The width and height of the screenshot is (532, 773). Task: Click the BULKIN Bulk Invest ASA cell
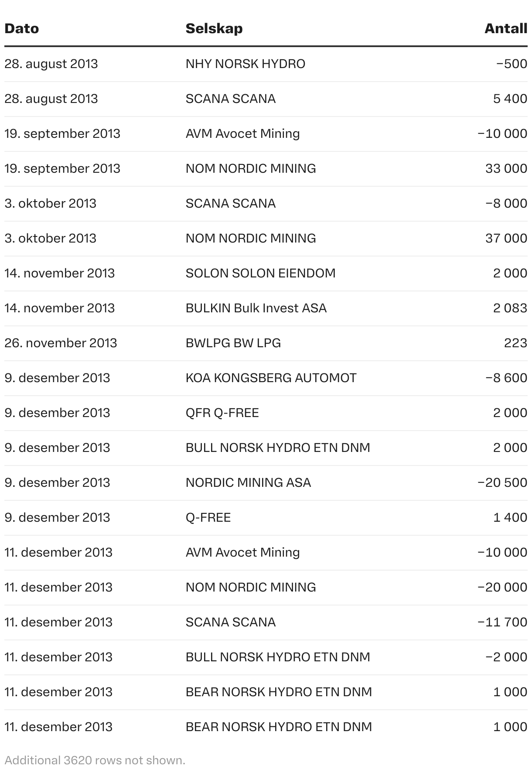pos(256,308)
